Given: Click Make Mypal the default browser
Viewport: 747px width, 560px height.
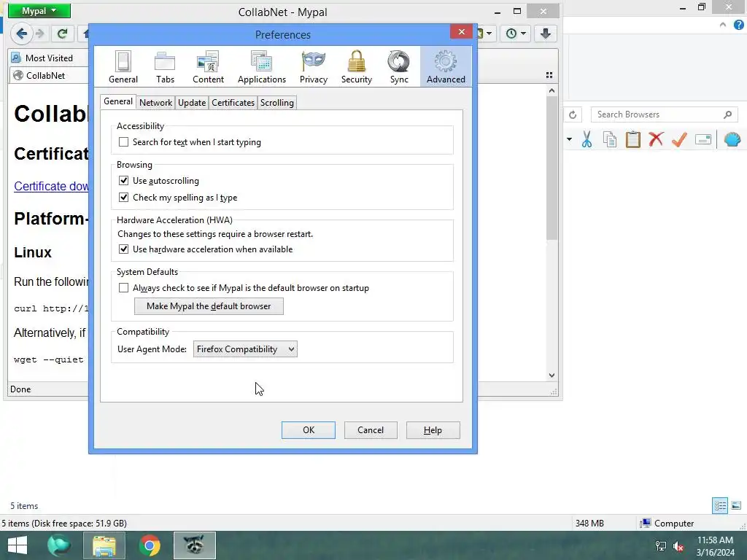Looking at the screenshot, I should [x=209, y=306].
